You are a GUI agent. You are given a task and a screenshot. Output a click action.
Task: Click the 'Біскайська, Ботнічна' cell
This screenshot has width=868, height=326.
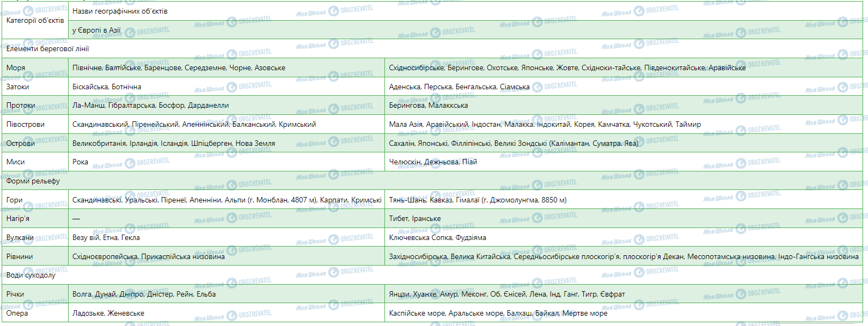(107, 87)
